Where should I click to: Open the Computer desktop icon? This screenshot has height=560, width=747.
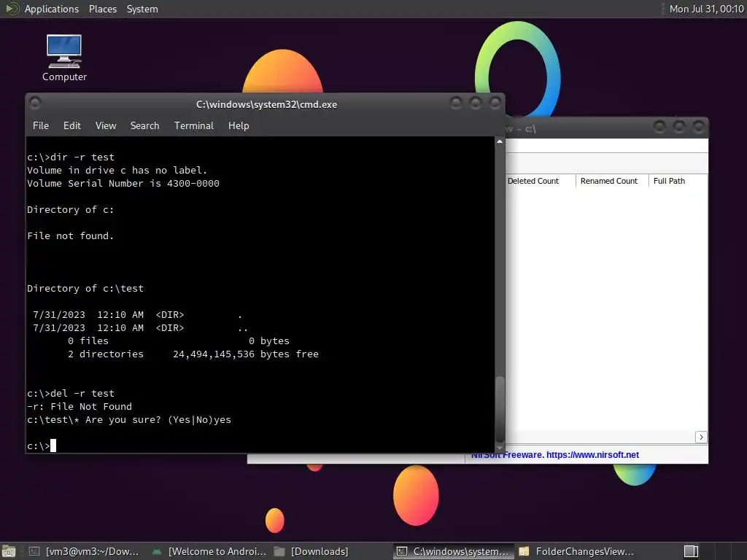pyautogui.click(x=64, y=58)
